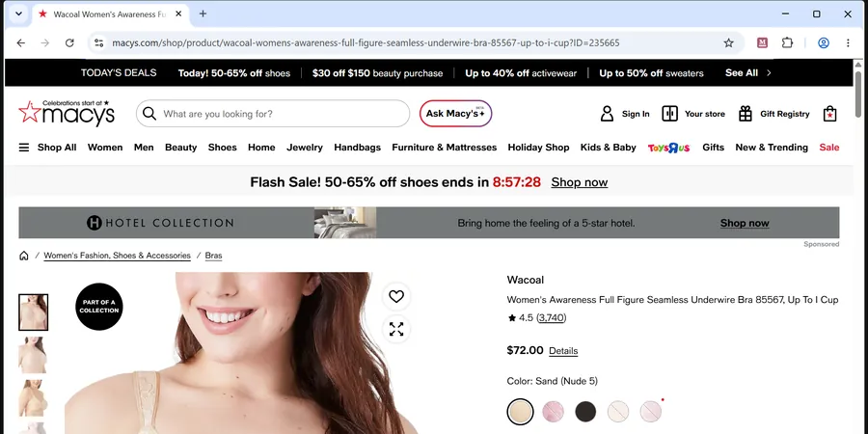Select the first product thumbnail

click(33, 312)
